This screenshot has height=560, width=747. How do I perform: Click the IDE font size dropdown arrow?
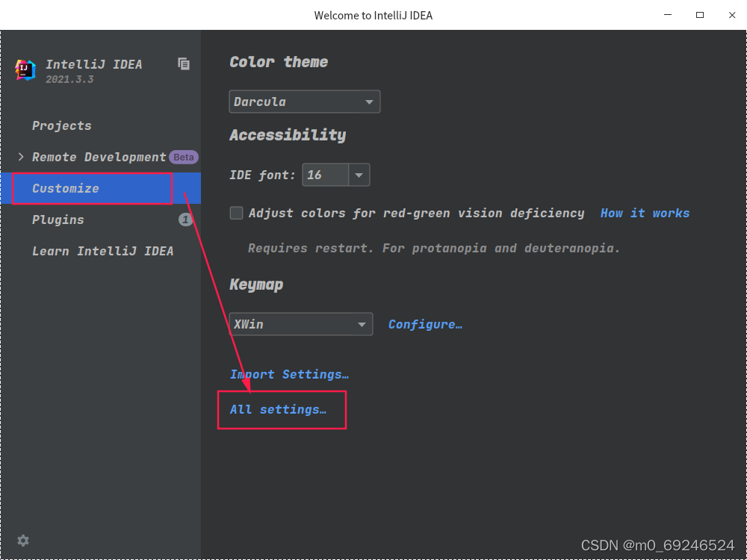pos(359,175)
